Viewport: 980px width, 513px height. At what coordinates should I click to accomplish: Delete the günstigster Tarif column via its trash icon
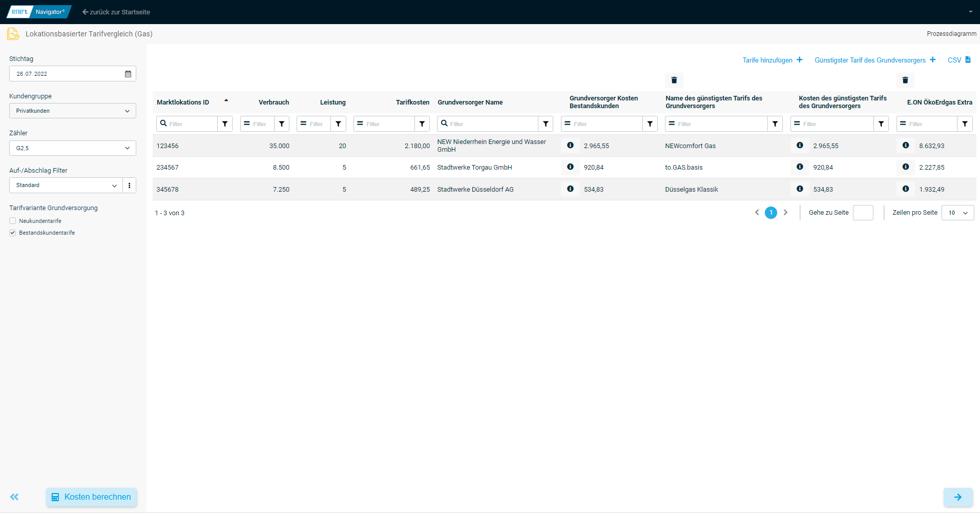coord(674,80)
